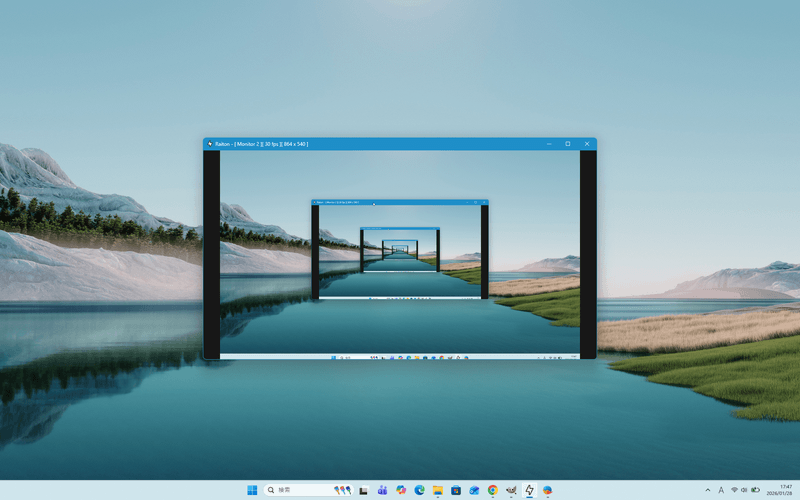Open the Wi-Fi network quick settings

734,490
